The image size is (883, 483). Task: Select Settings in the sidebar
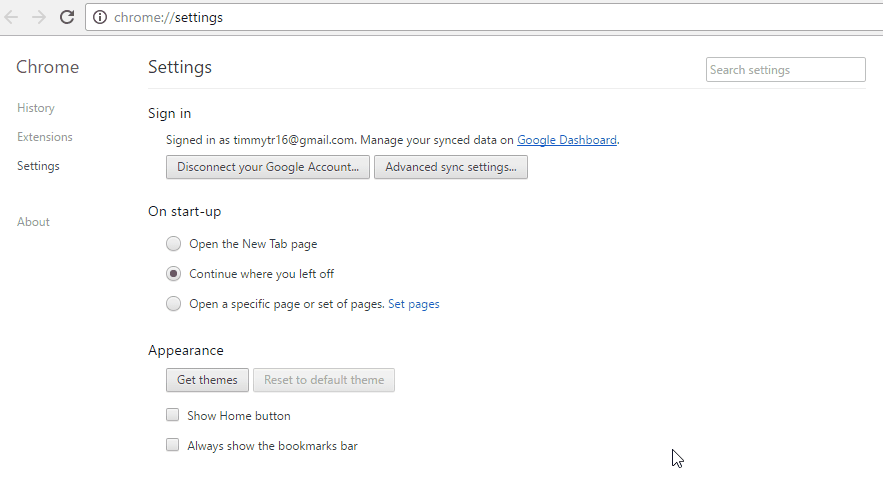38,166
